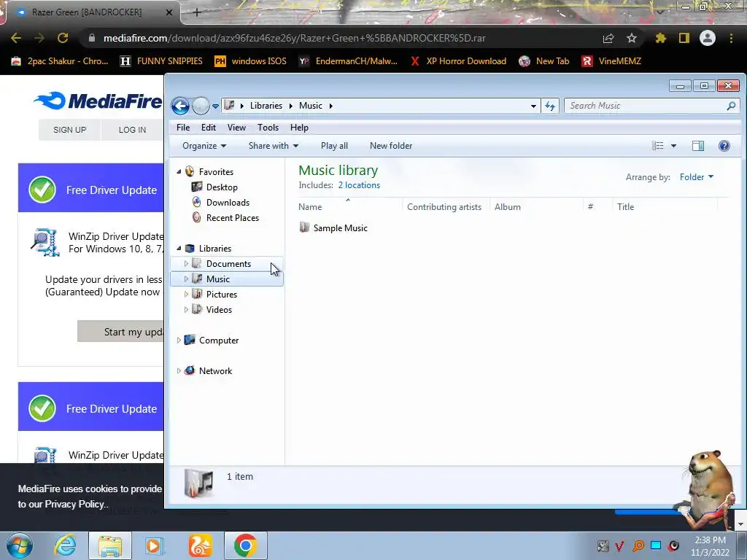The width and height of the screenshot is (747, 560).
Task: Open Windows Media Player taskbar icon
Action: tap(154, 545)
